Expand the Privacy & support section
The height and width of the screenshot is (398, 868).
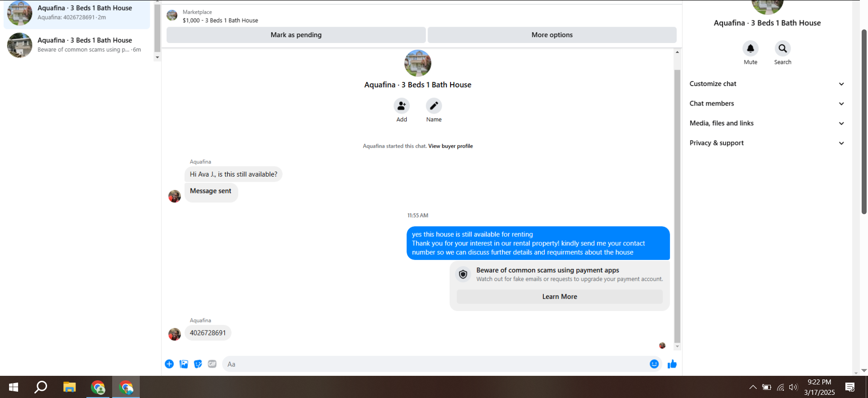coord(767,143)
